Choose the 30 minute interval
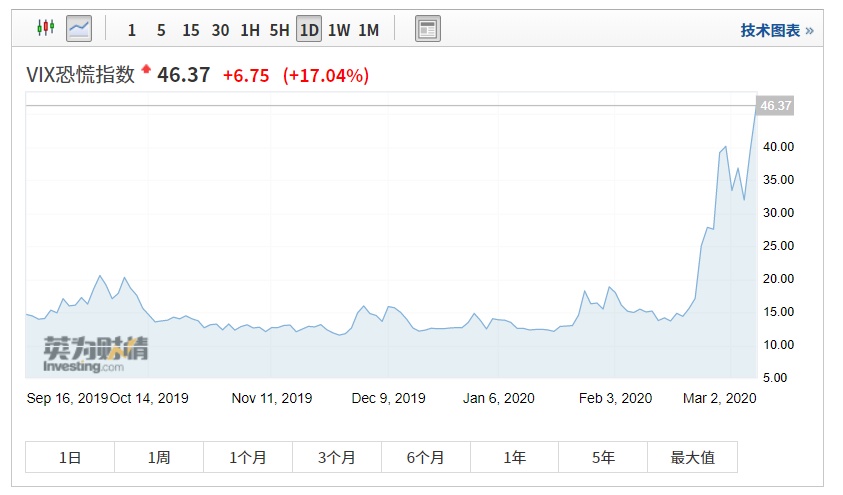This screenshot has width=843, height=495. [x=220, y=30]
